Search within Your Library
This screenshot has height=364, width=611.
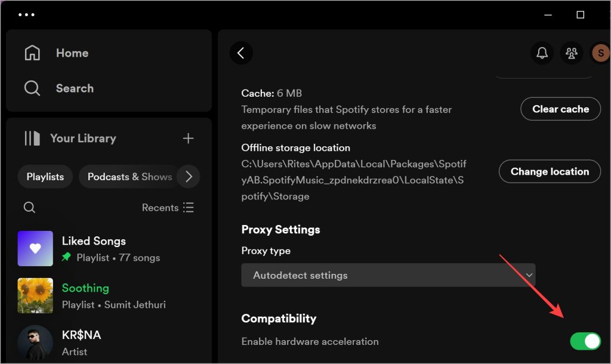coord(29,207)
